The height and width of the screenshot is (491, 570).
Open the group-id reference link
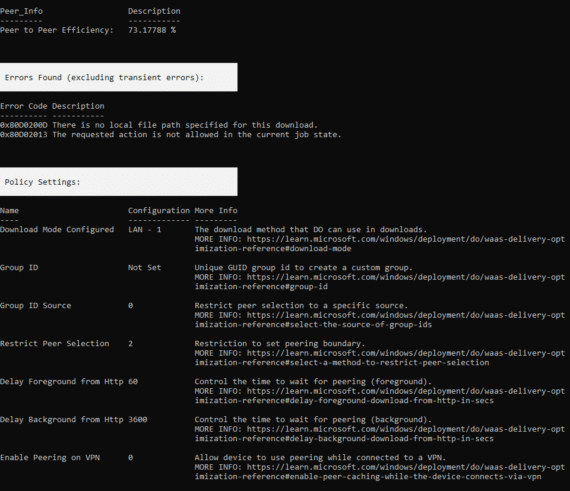point(380,282)
